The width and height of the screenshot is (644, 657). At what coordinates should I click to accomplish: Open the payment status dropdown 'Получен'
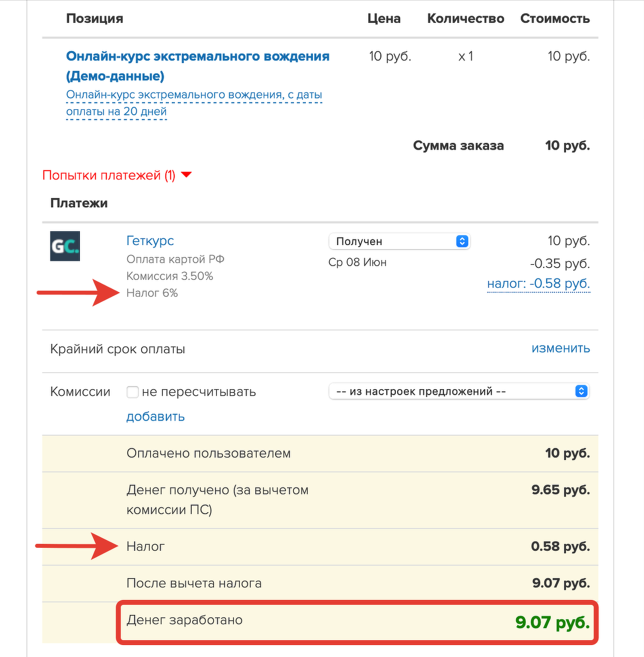[x=399, y=241]
